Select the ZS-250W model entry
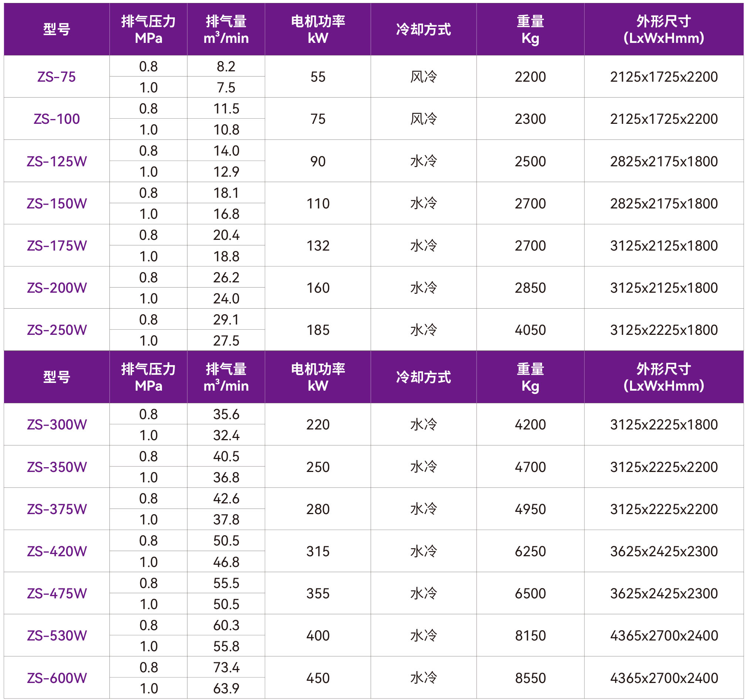The height and width of the screenshot is (700, 748). click(56, 330)
